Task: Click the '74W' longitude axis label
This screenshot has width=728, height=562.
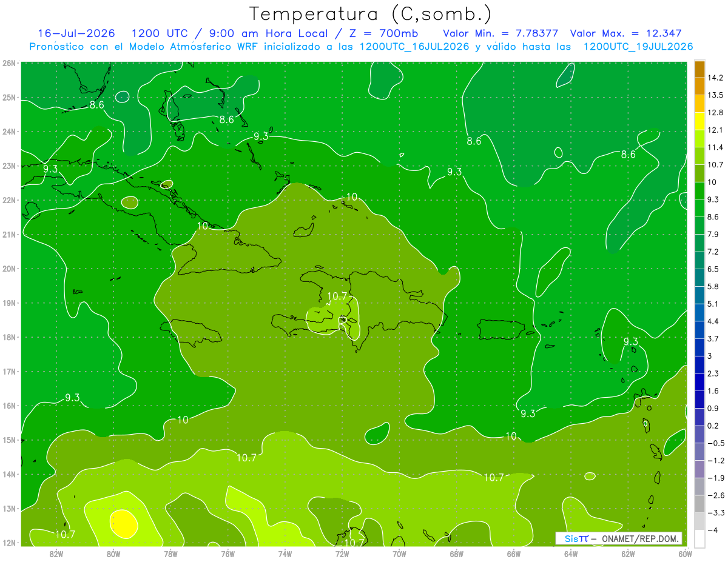Action: [285, 553]
